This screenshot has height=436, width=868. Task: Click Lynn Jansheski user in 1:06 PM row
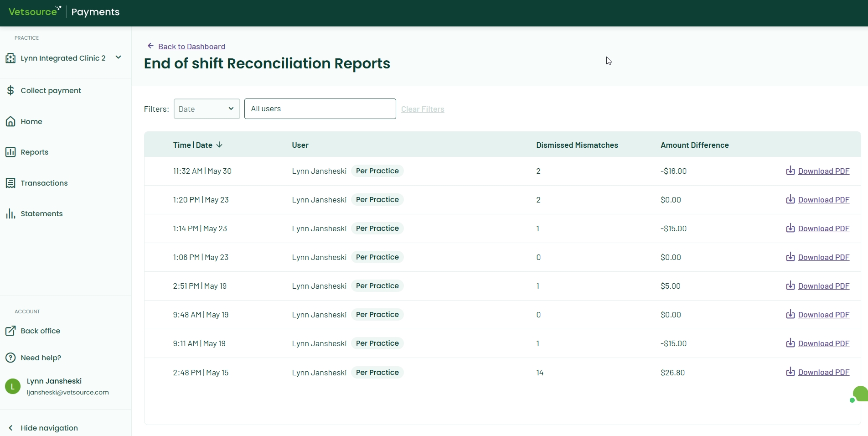[319, 257]
